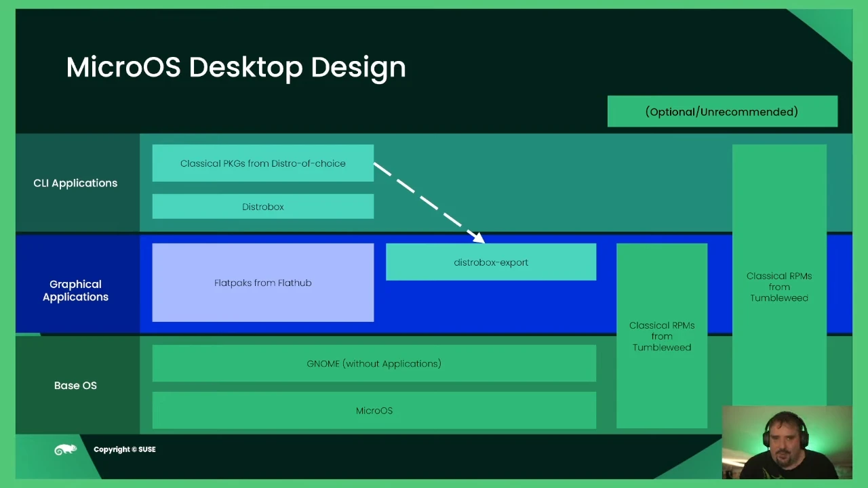
Task: Click the "Copyright © SUSE" footer text
Action: (x=125, y=449)
